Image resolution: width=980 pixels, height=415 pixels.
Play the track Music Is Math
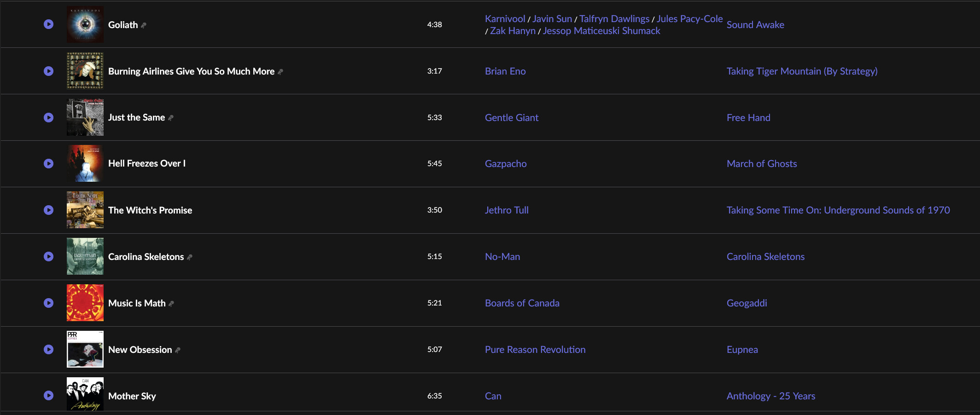(48, 303)
